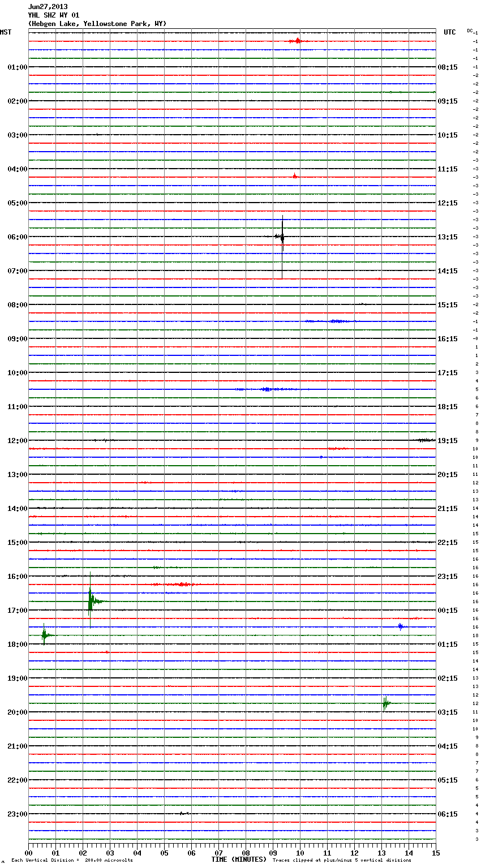Click the 22:00 MST row label
This screenshot has width=481, height=868.
[18, 780]
